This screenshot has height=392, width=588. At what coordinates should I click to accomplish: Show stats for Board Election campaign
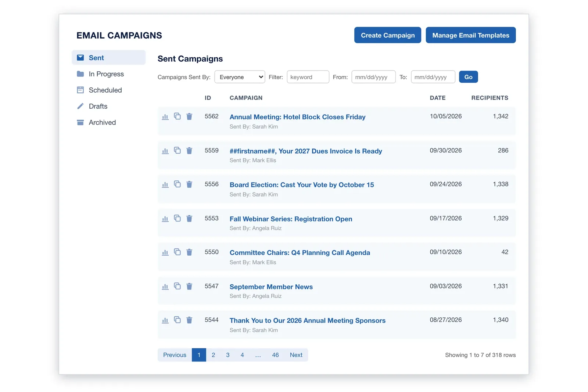coord(165,185)
